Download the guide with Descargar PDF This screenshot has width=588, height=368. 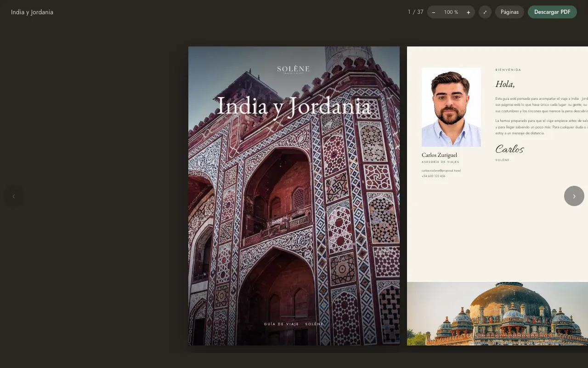click(552, 12)
